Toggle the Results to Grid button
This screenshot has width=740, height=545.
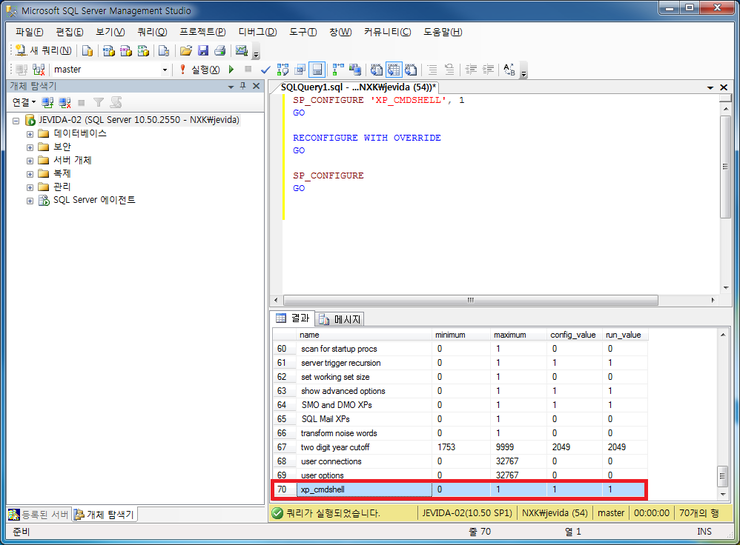click(x=394, y=70)
